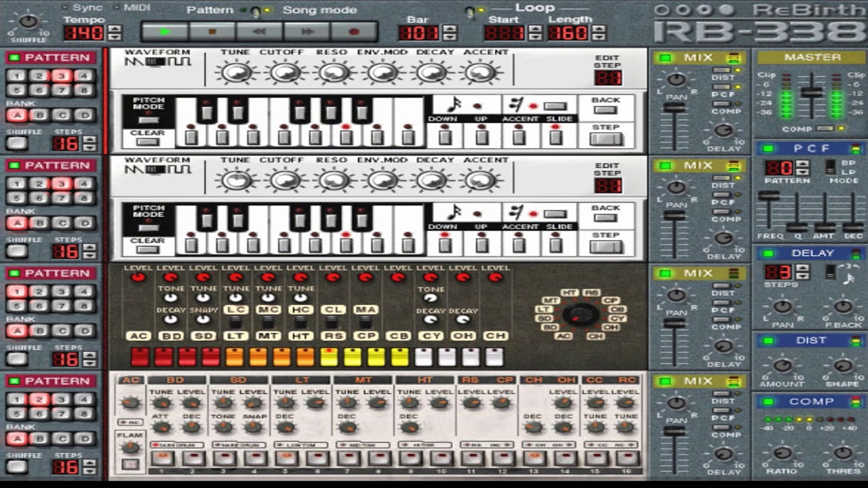Click the 909 BD Tune knob
The width and height of the screenshot is (868, 488).
coord(161,403)
